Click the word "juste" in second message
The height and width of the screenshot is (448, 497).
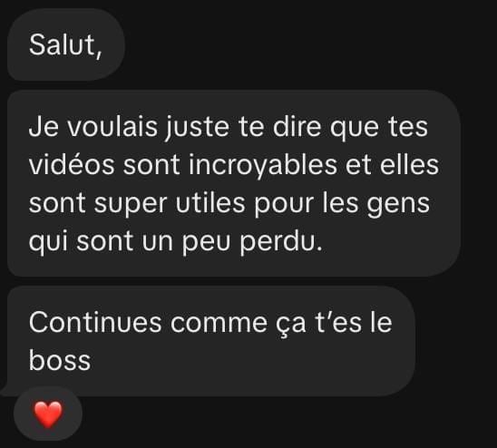pos(197,128)
